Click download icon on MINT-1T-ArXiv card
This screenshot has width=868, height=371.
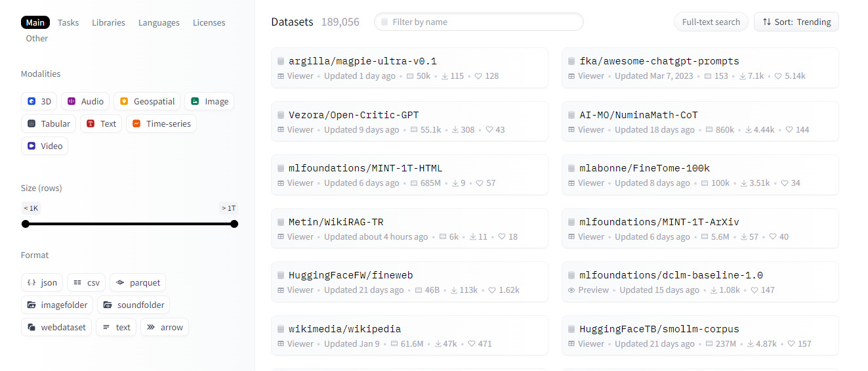point(744,237)
